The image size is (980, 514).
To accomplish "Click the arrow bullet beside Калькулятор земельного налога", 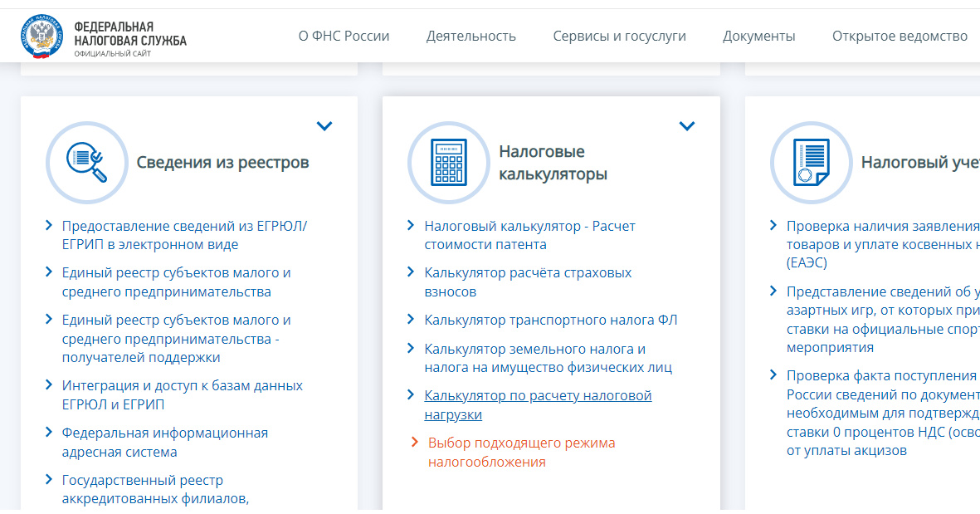I will click(x=411, y=348).
